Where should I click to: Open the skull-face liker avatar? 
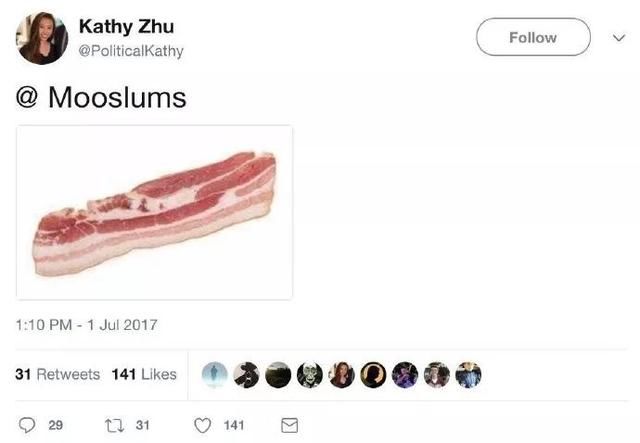[310, 374]
